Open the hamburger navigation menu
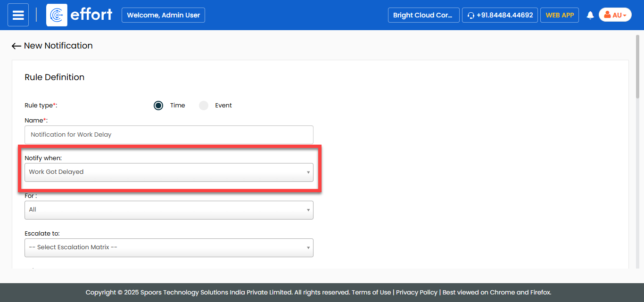This screenshot has height=302, width=644. (x=18, y=15)
